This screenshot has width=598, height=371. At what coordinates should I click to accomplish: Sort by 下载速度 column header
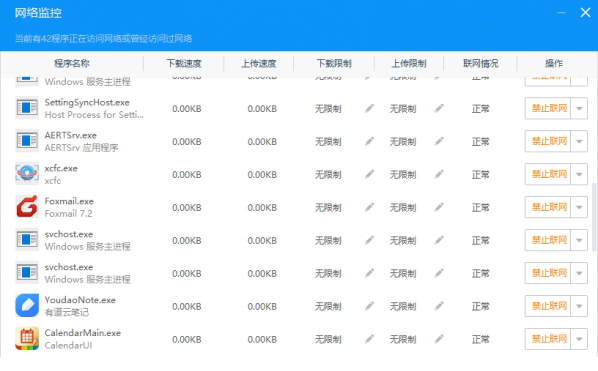(184, 63)
